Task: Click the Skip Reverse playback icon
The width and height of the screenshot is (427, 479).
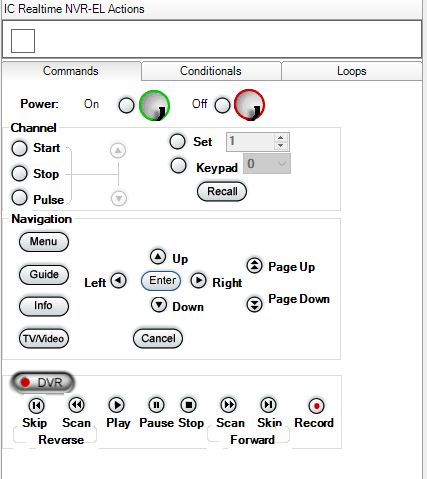Action: coord(36,405)
